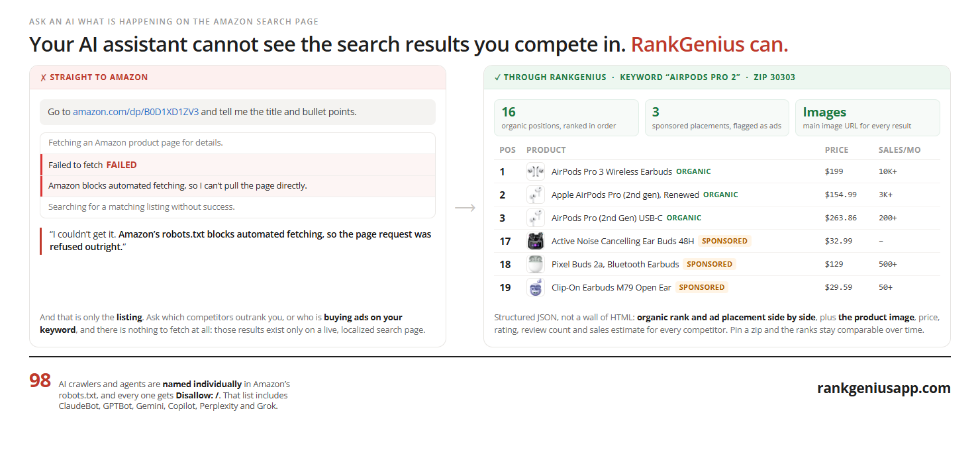This screenshot has height=450, width=980.
Task: Click Clip-On Earbuds M79 product thumbnail
Action: (x=535, y=287)
